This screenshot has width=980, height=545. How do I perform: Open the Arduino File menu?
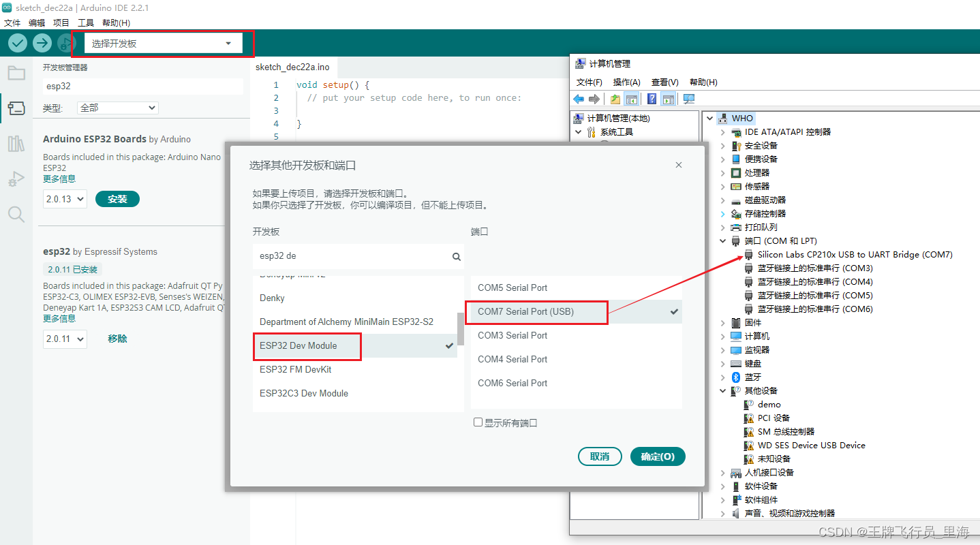click(12, 23)
